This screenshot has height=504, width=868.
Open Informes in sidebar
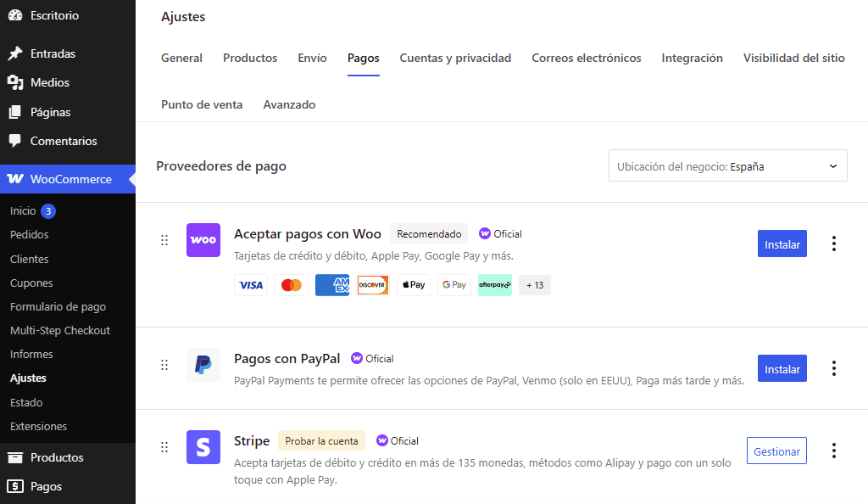[x=31, y=355]
